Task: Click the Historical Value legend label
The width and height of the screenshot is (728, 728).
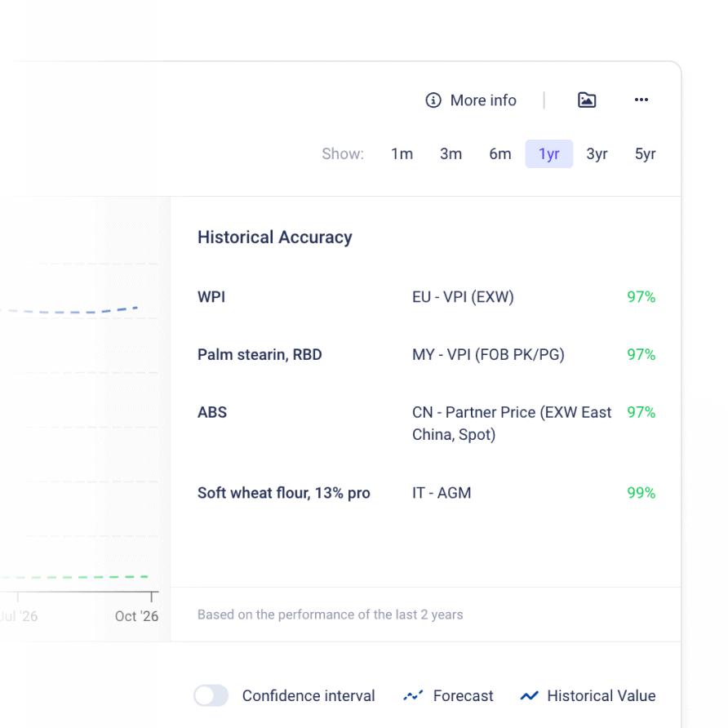Action: (601, 696)
